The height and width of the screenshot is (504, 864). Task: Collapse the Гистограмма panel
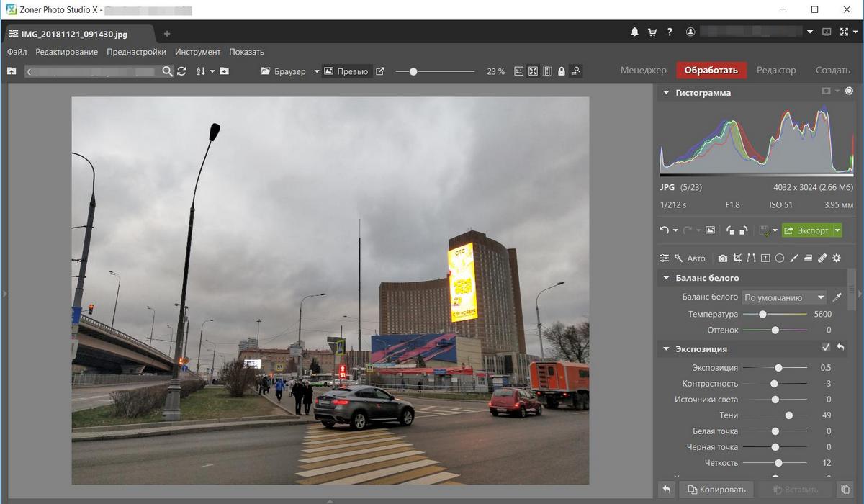665,92
